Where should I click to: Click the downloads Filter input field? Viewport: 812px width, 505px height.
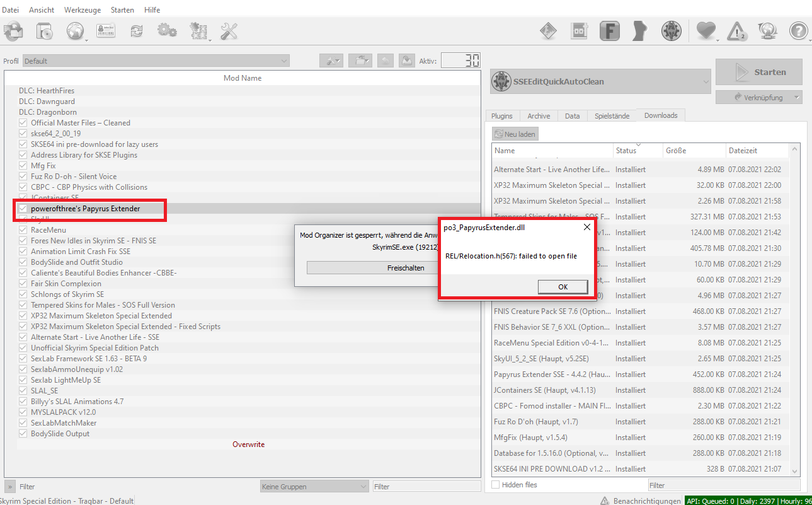(x=724, y=485)
